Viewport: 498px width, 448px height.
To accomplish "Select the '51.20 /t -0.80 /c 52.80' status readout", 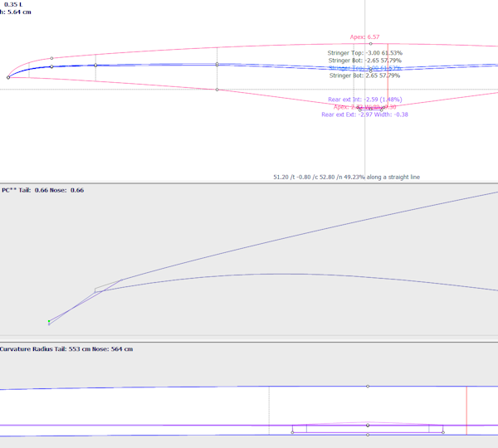I will 346,178.
